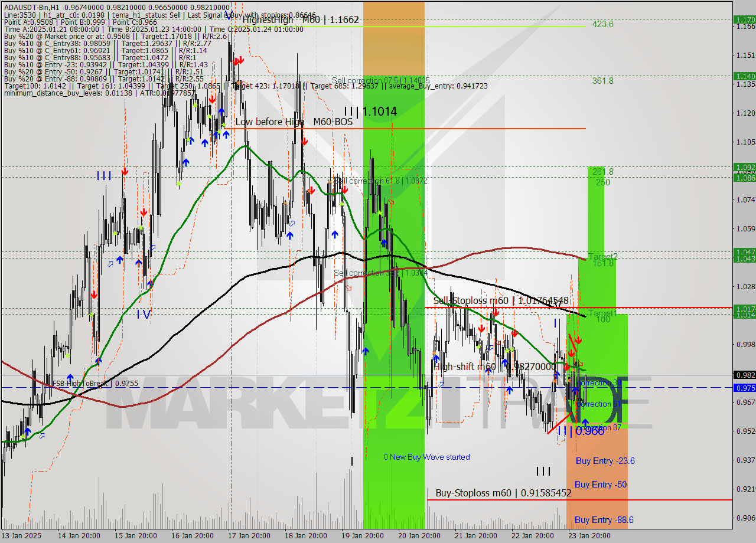The width and height of the screenshot is (756, 543).
Task: Click the Sell correction 61.8 | 1.0872 label
Action: pos(381,181)
